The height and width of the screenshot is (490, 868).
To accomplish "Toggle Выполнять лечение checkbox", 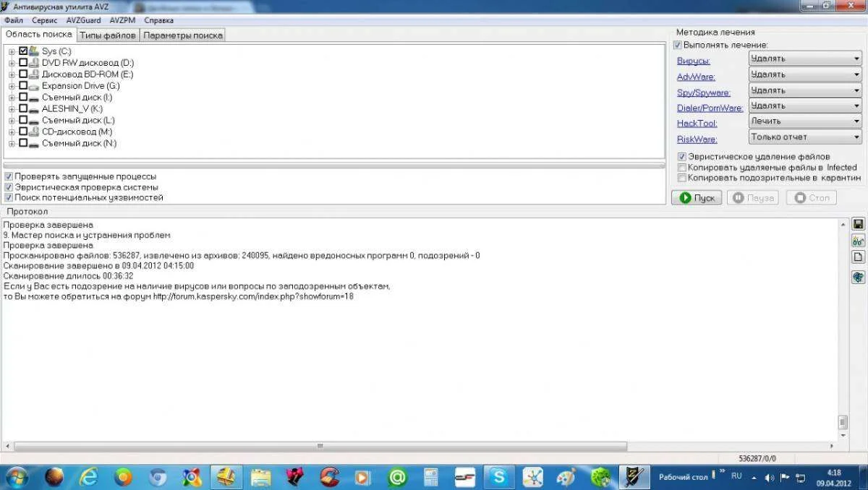I will (x=678, y=45).
